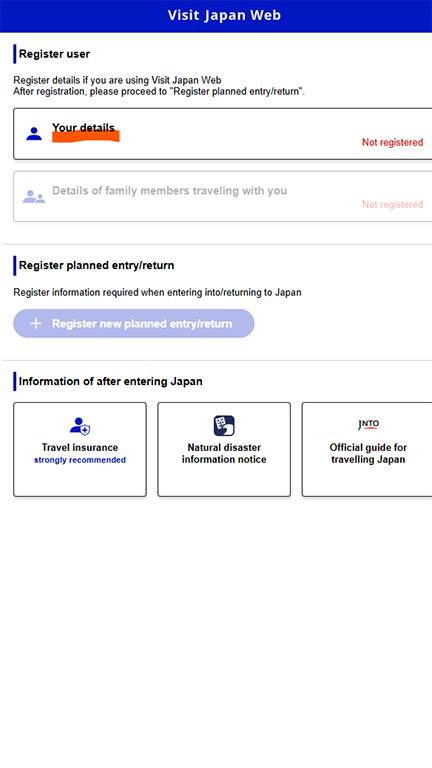Click the faded Not registered family status
The width and height of the screenshot is (432, 768).
click(x=392, y=204)
